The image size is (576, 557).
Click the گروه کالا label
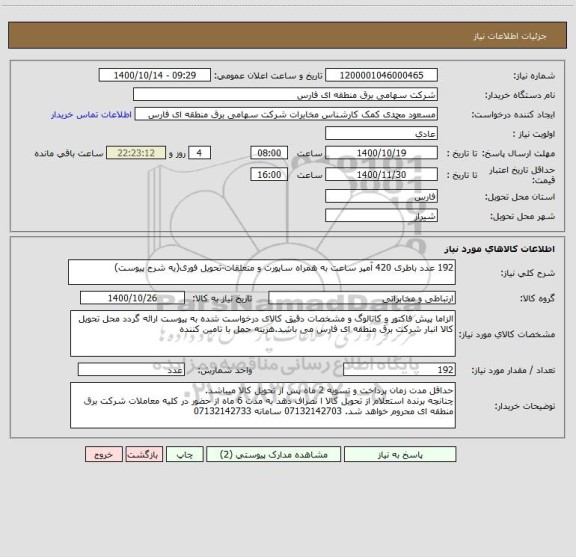pyautogui.click(x=537, y=298)
